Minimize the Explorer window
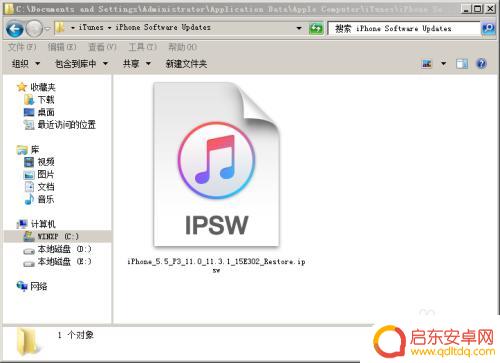Screen dimensions: 500x363 (x=466, y=9)
